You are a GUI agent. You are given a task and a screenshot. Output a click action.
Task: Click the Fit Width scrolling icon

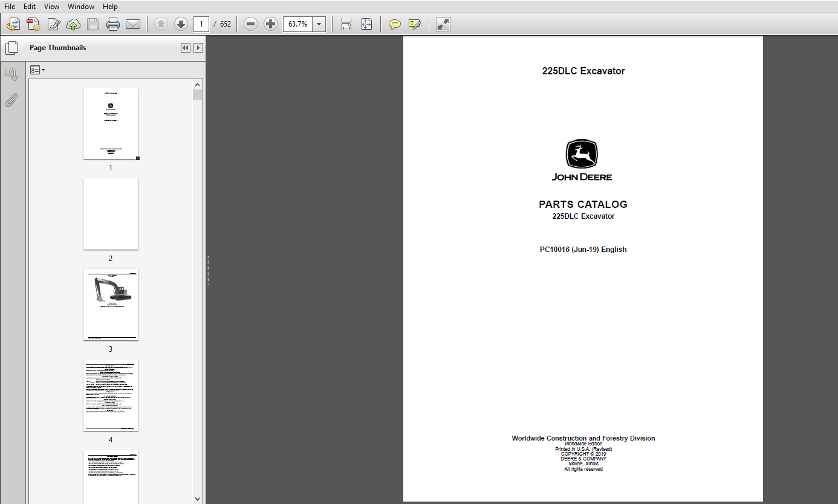(x=346, y=24)
